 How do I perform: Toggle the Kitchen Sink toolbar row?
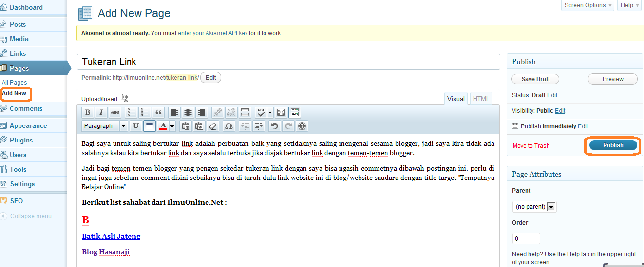294,112
